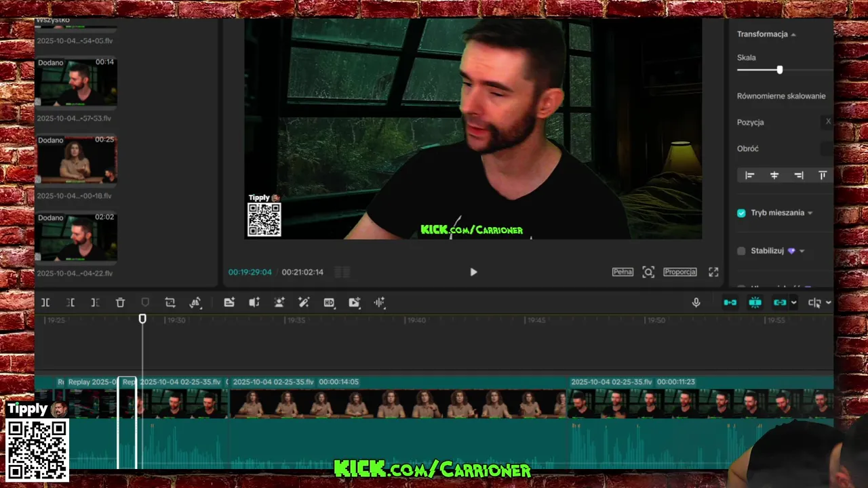This screenshot has width=868, height=488.
Task: Click the audio waveform tool icon
Action: 379,303
